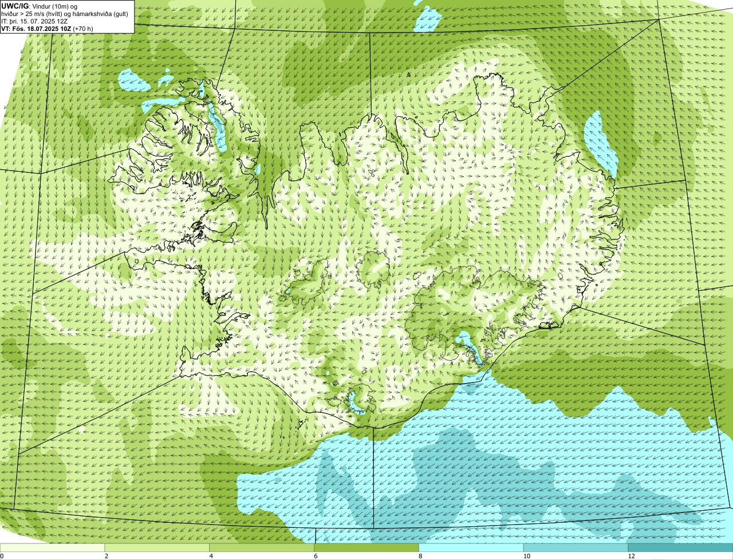Click the "IT: þri. 15. 07. 2025 12Z" line
The image size is (733, 560).
point(34,21)
